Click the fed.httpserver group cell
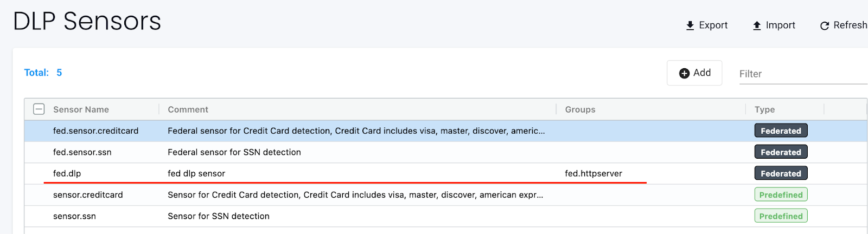 [593, 173]
